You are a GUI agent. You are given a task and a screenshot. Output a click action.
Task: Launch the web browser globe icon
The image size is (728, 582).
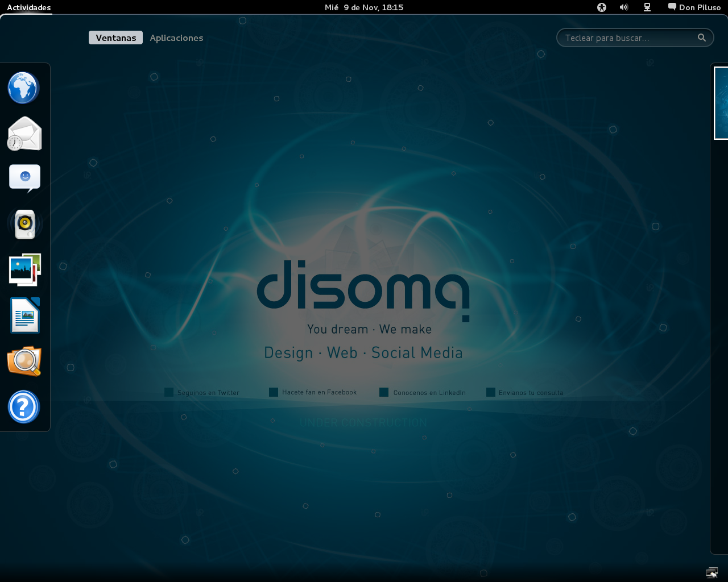click(23, 88)
